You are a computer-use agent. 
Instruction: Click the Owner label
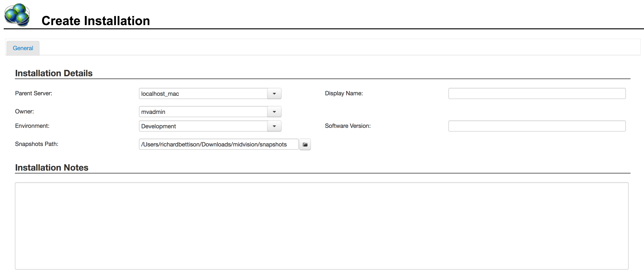click(x=24, y=111)
